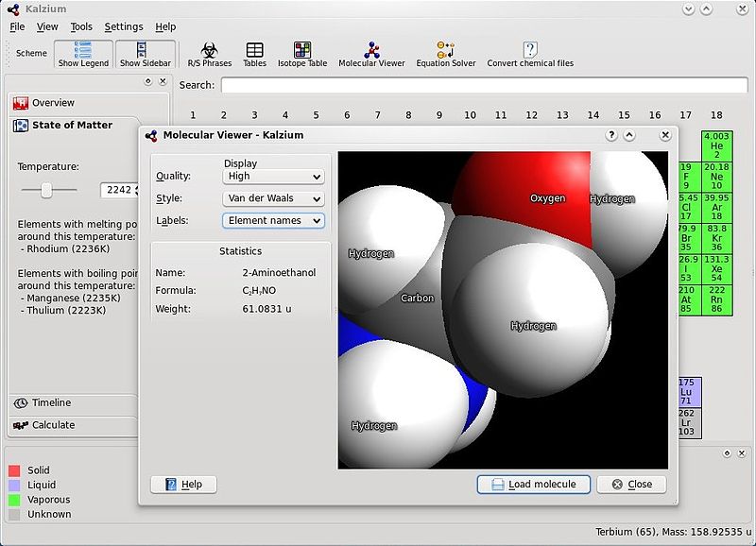Open the Tables tool
This screenshot has width=756, height=546.
pos(254,54)
